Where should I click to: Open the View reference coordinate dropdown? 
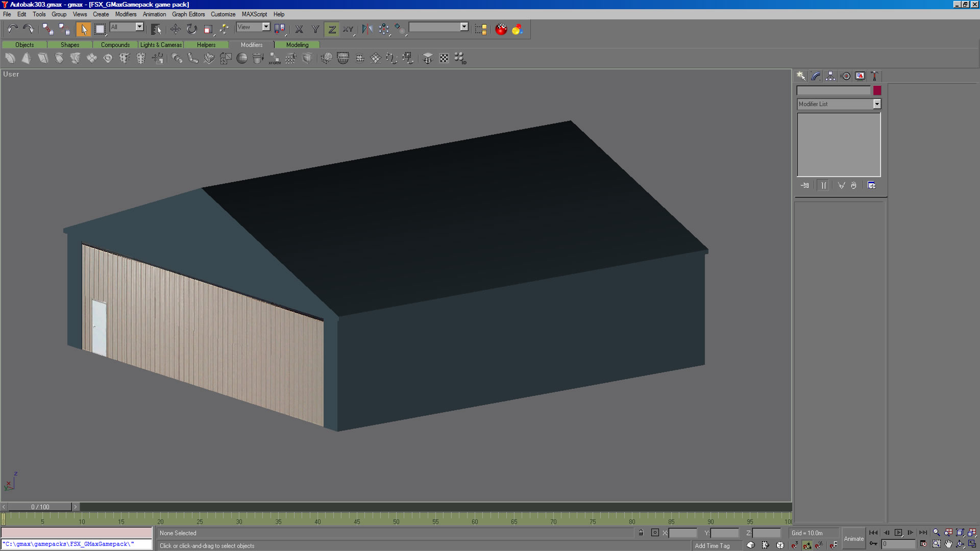click(266, 27)
